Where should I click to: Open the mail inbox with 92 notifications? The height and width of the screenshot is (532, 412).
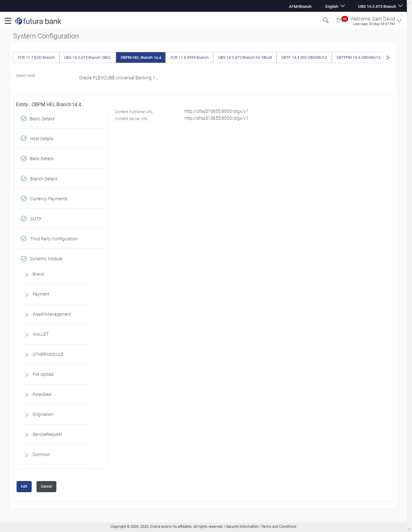point(342,20)
